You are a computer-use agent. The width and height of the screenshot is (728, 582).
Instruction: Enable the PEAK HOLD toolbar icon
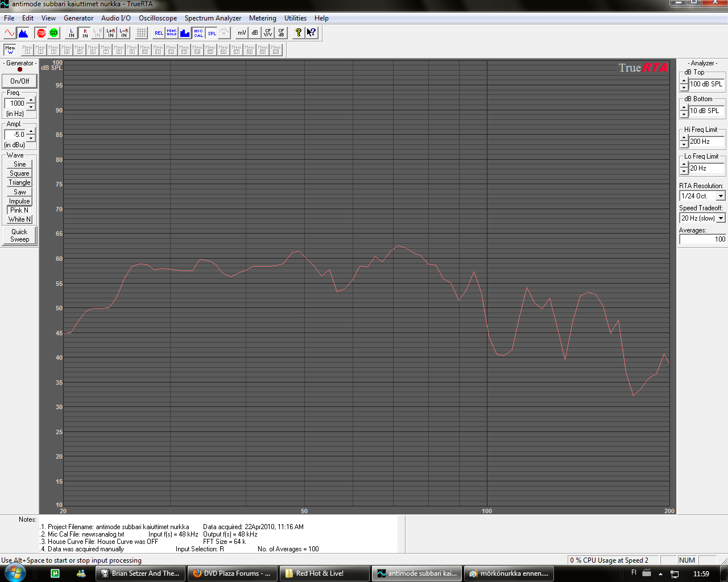[172, 33]
